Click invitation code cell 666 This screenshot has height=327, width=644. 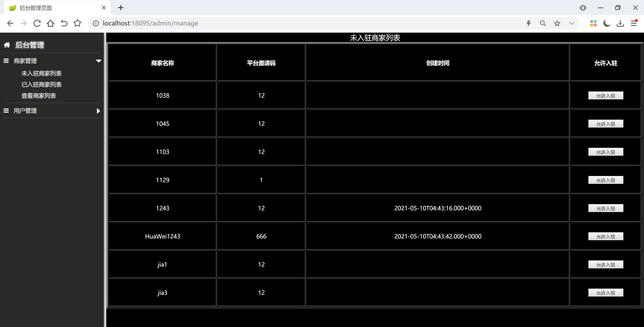click(261, 236)
